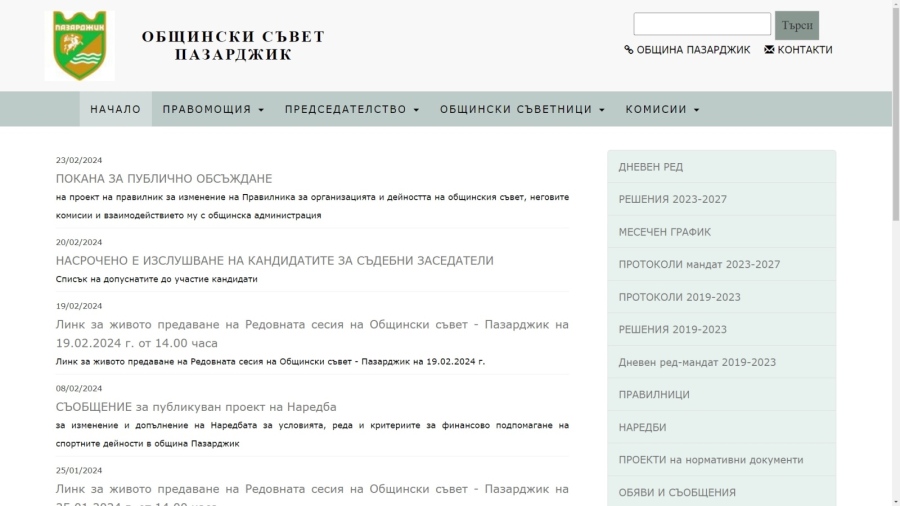This screenshot has width=900, height=506.
Task: Open ПРОЕКТИ на нормативни документи sidebar item
Action: (x=721, y=460)
